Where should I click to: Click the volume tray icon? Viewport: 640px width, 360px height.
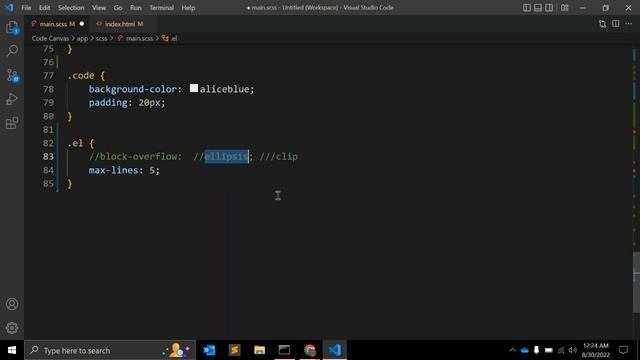point(573,350)
